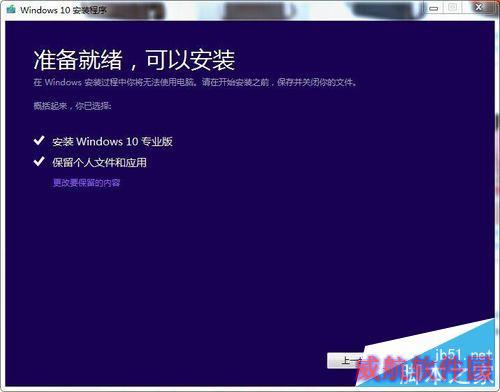Open the 更改要保留的内容 link
The width and height of the screenshot is (500, 392).
point(86,183)
